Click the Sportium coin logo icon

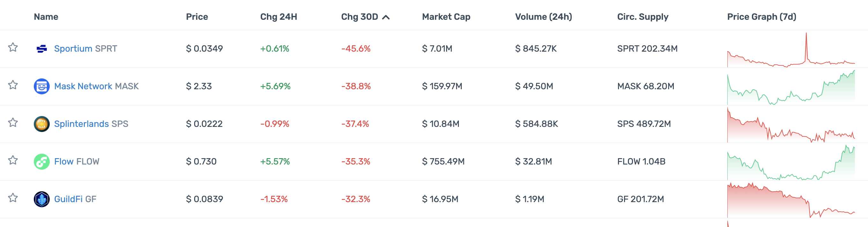pos(42,49)
